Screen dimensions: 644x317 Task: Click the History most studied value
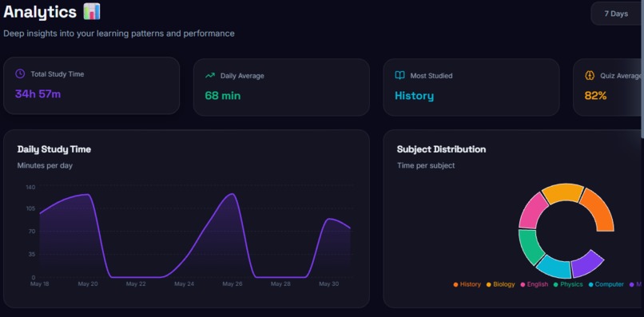414,96
